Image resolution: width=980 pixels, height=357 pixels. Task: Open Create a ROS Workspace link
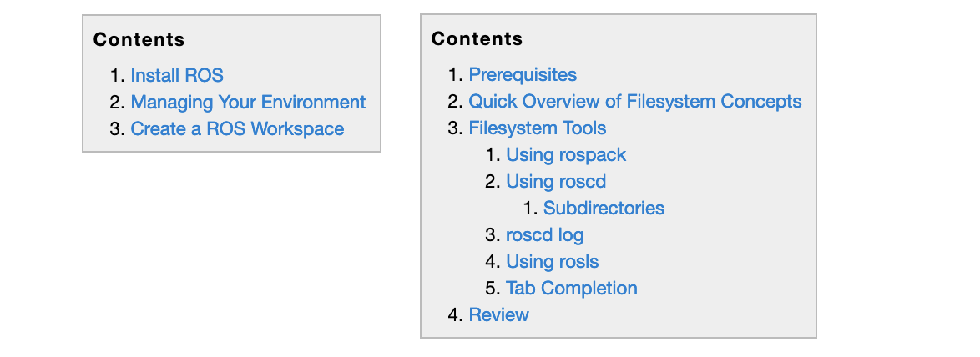click(x=238, y=129)
